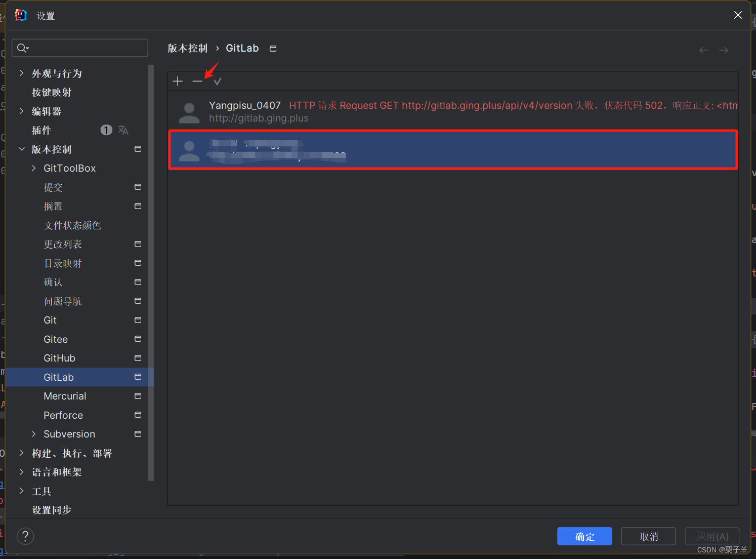The image size is (756, 559).
Task: Close the 设置 dialog
Action: pyautogui.click(x=738, y=15)
